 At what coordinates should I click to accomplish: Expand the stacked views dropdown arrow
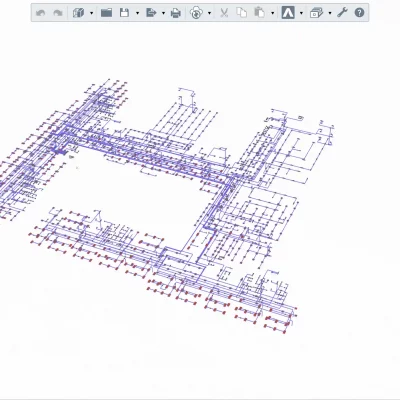[330, 13]
